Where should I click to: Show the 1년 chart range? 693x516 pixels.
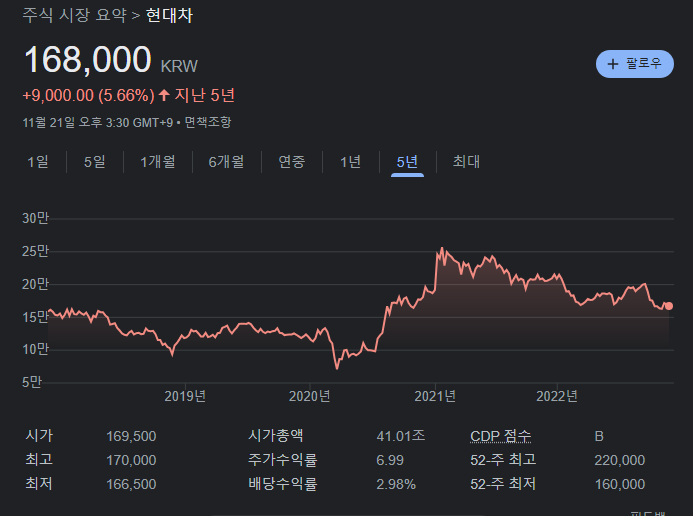click(x=350, y=162)
